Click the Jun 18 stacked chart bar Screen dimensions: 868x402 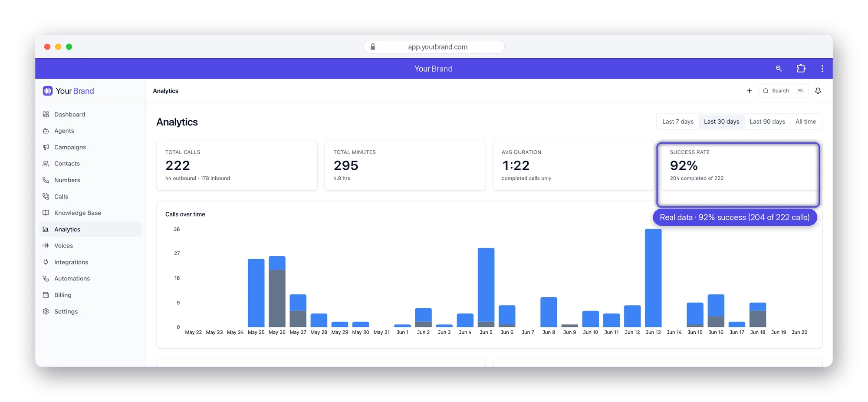(758, 315)
